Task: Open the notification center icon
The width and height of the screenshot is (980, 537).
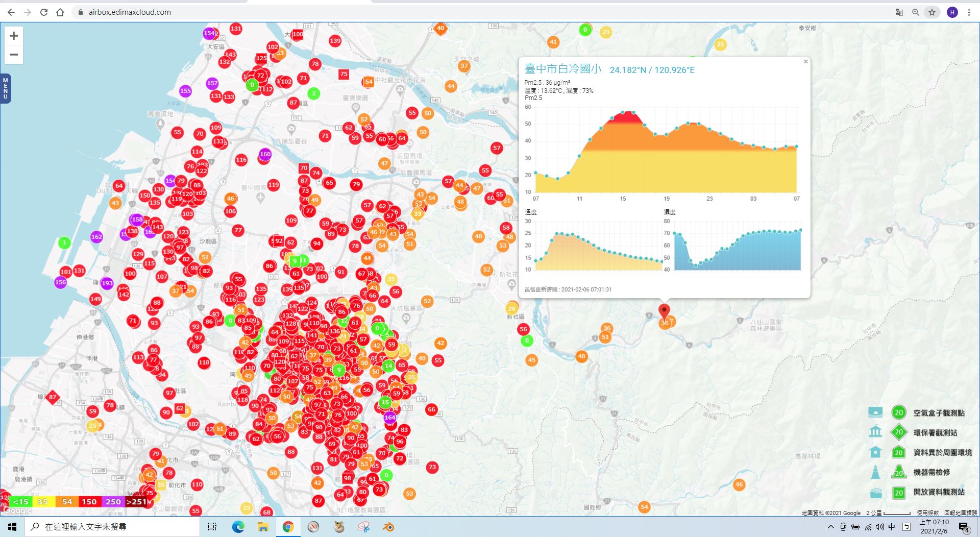Action: pos(964,527)
